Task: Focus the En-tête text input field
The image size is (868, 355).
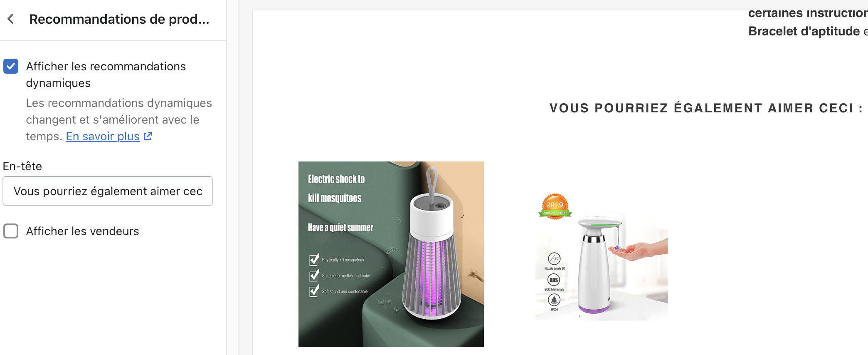Action: (108, 191)
